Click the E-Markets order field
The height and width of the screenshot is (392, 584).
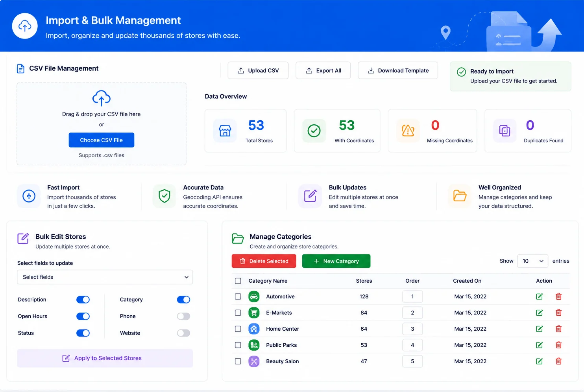tap(412, 313)
